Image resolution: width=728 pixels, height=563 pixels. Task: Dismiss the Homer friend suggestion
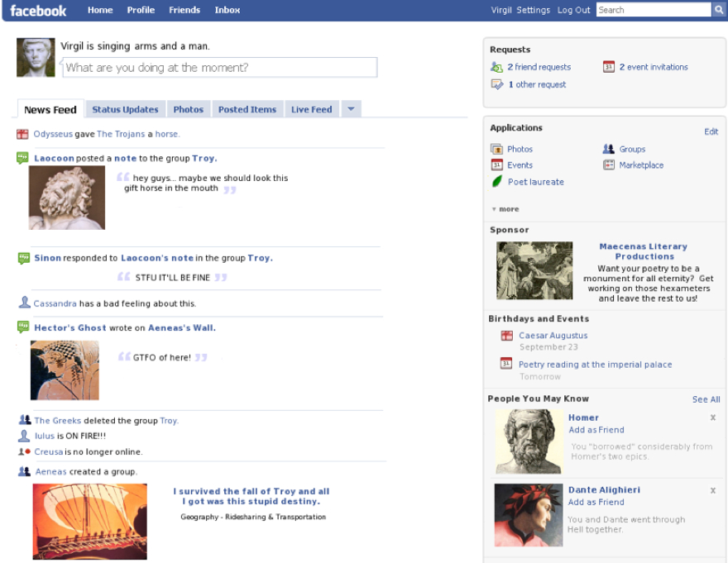(x=713, y=417)
